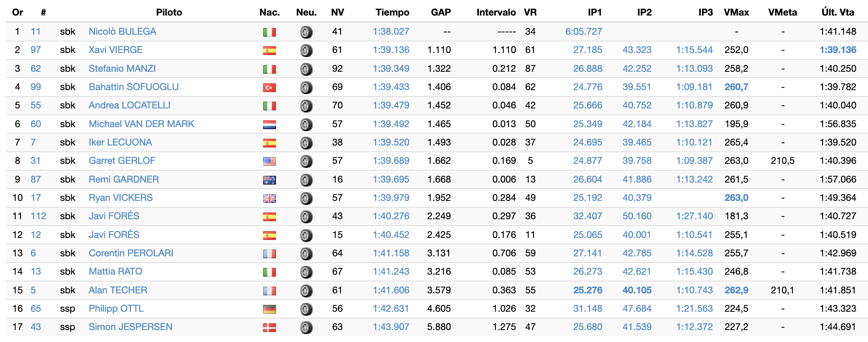Click the Tiempo column header
The image size is (868, 342).
click(392, 12)
